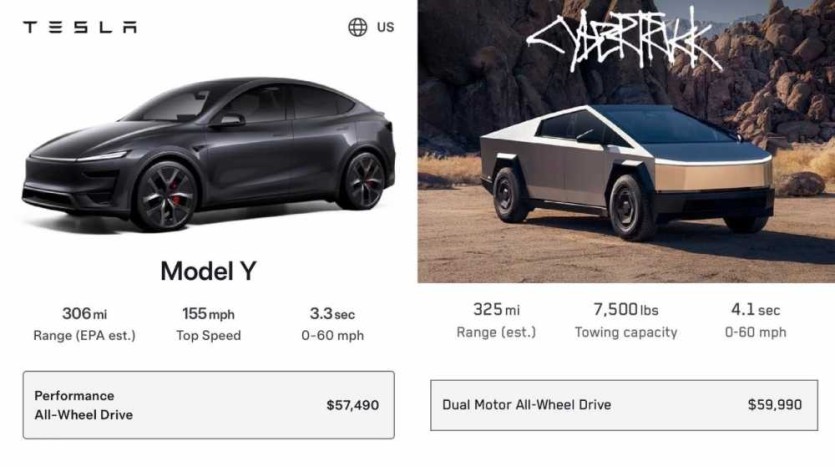
Task: Click the globe language icon
Action: click(x=357, y=27)
